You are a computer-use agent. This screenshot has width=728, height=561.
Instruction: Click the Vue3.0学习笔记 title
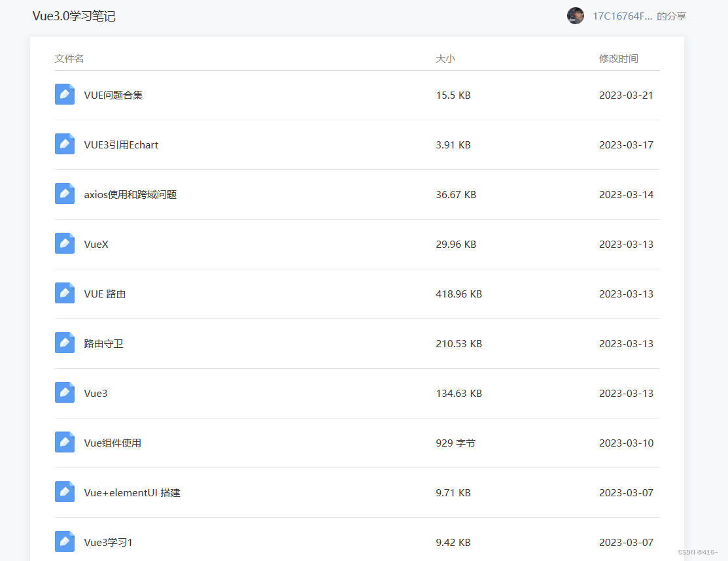point(74,16)
